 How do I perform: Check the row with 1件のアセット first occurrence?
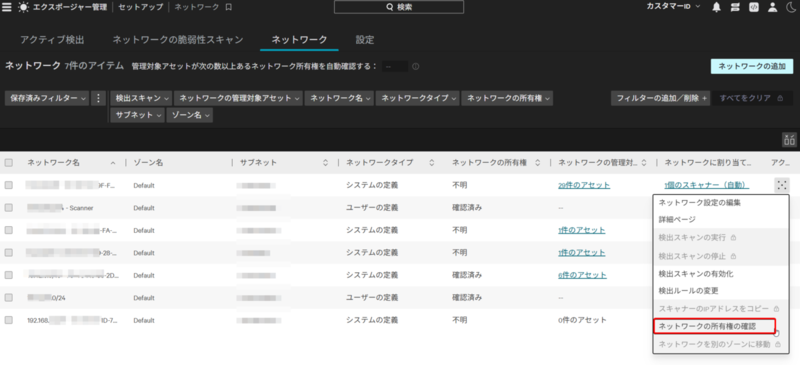tap(9, 230)
